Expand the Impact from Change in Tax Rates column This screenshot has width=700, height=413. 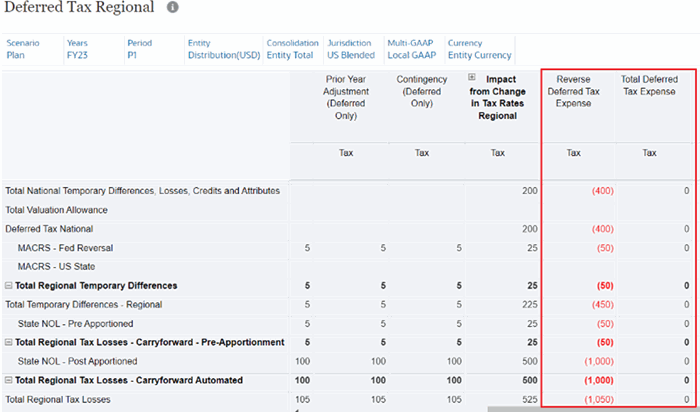coord(473,77)
